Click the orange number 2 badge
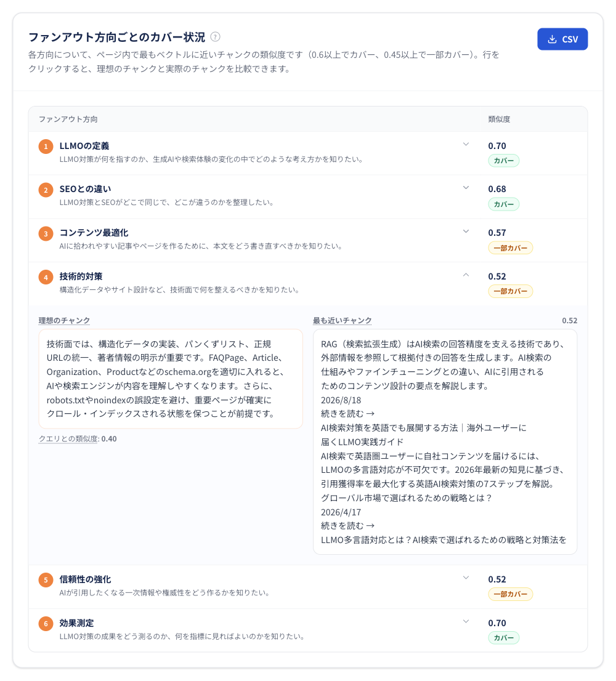Screen dimensions: 616x681 pos(46,190)
